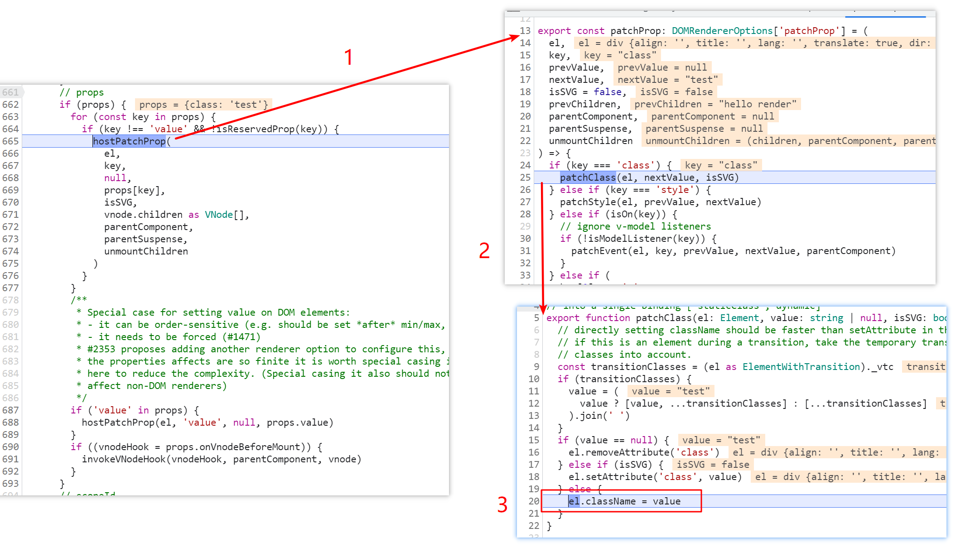The height and width of the screenshot is (557, 980).
Task: Click the DOMRendererOptions type name
Action: [722, 31]
